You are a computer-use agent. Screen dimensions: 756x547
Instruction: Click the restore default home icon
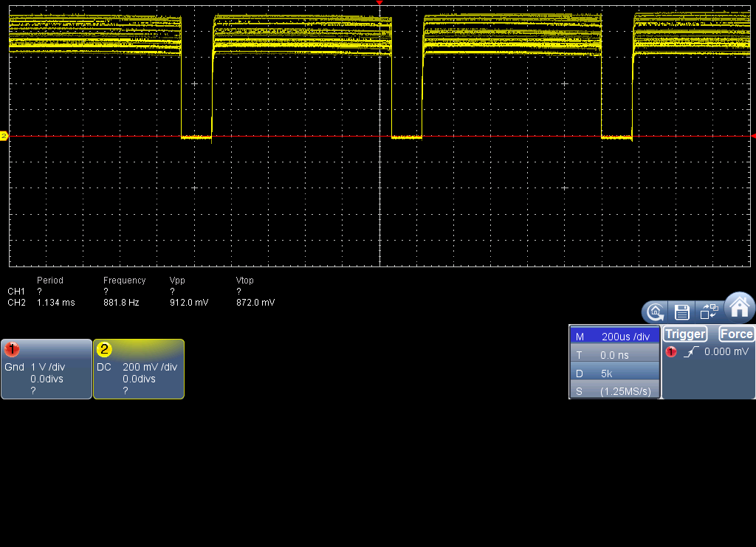(x=654, y=312)
